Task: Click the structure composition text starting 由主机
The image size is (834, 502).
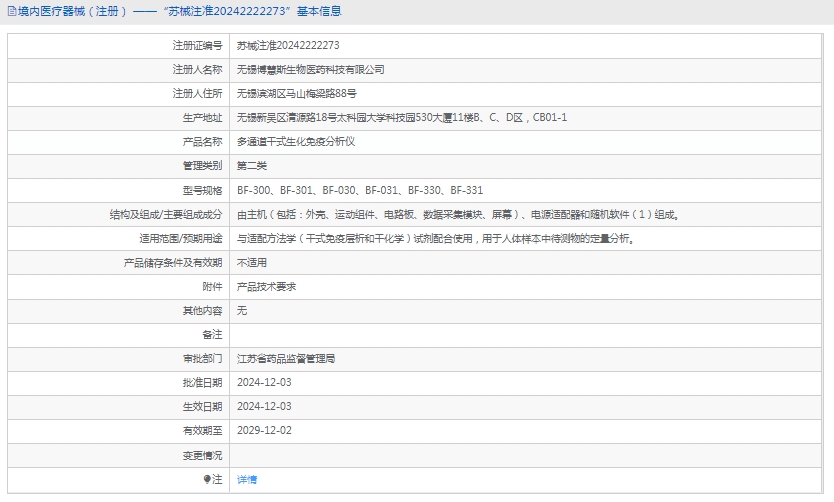Action: 457,215
